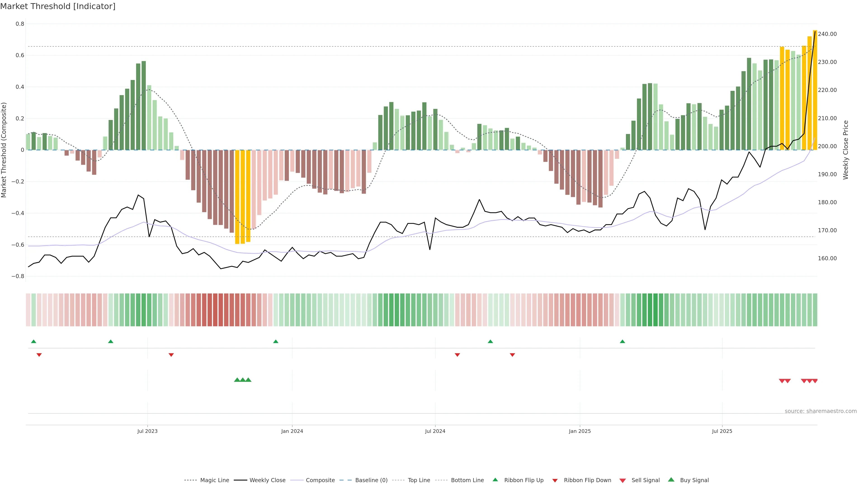The image size is (868, 488).
Task: Hide the Composite legend series
Action: (x=320, y=480)
